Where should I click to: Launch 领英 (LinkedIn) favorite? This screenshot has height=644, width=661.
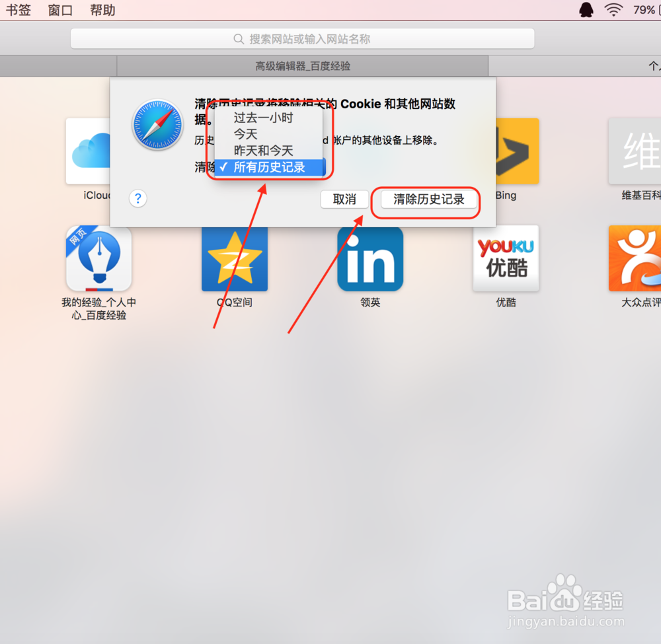pyautogui.click(x=370, y=258)
